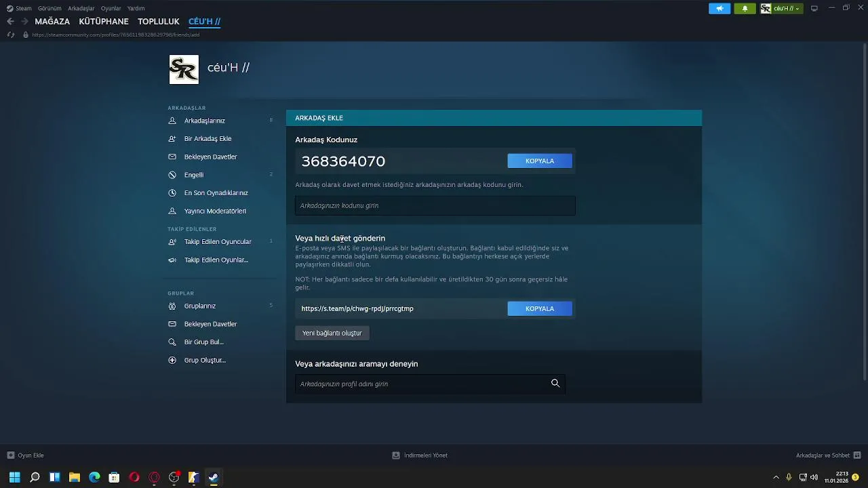Click the envelope icon beside GRUPLAR Bekleyen Davetler
The height and width of the screenshot is (488, 868).
172,324
